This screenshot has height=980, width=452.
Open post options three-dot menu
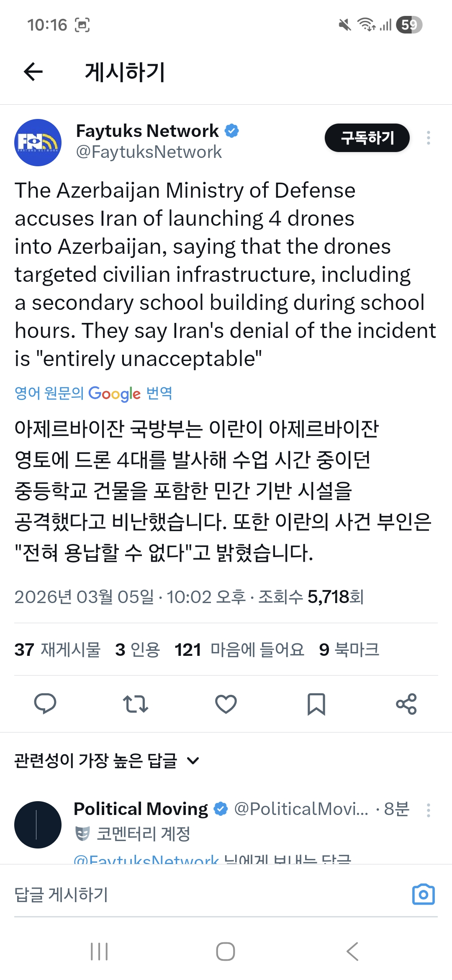(x=428, y=138)
